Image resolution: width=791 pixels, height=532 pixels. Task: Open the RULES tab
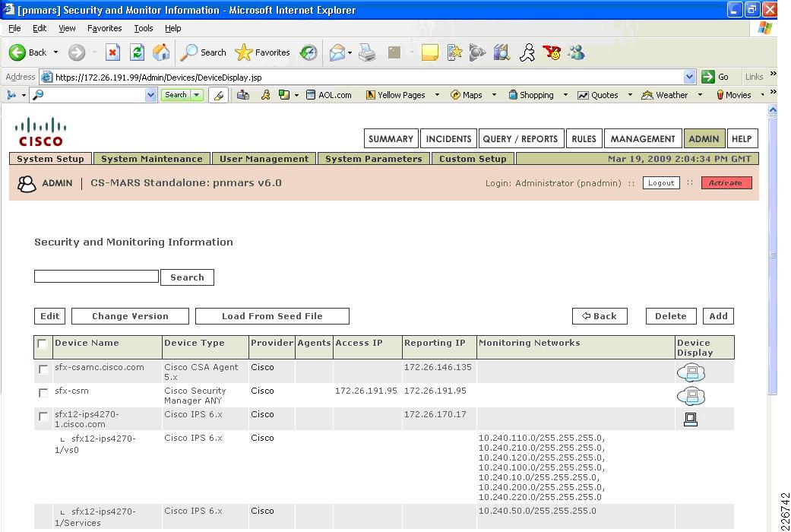[584, 139]
